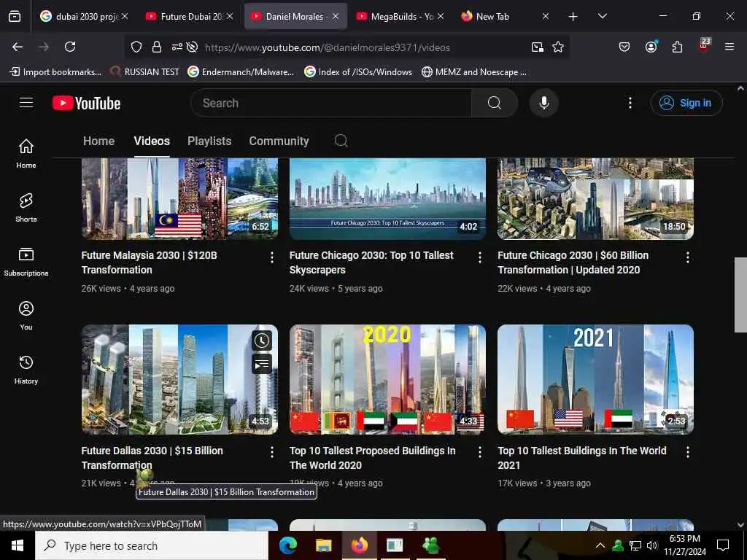Go to YouTube home via the logo
The height and width of the screenshot is (560, 747).
tap(87, 103)
